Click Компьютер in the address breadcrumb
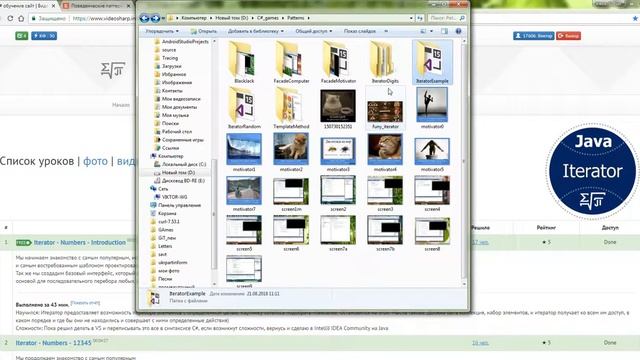The width and height of the screenshot is (640, 360). tap(194, 18)
